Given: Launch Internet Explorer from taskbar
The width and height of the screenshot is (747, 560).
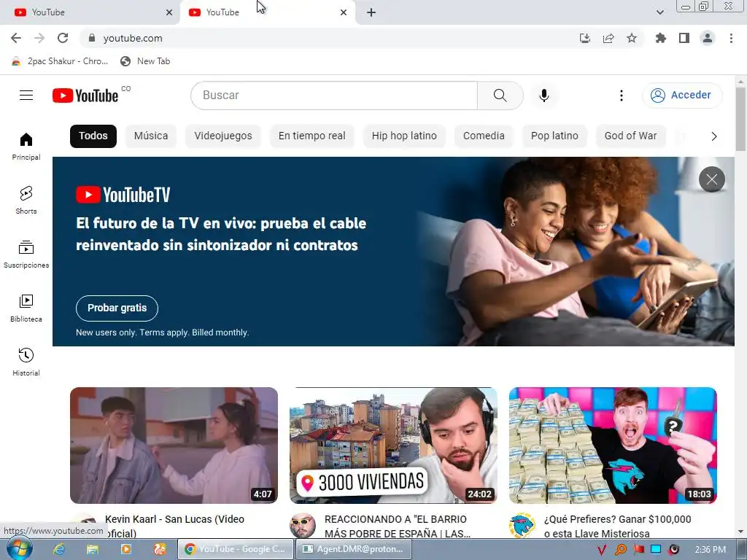Looking at the screenshot, I should 58,549.
